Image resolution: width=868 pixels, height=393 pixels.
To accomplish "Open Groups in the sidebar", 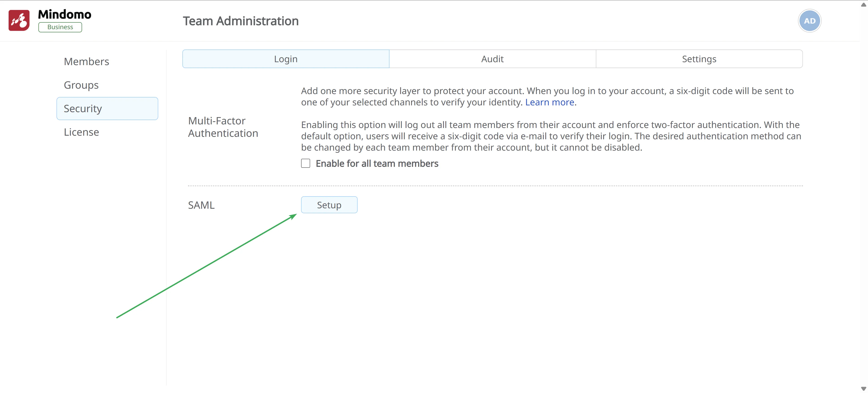I will pyautogui.click(x=81, y=85).
